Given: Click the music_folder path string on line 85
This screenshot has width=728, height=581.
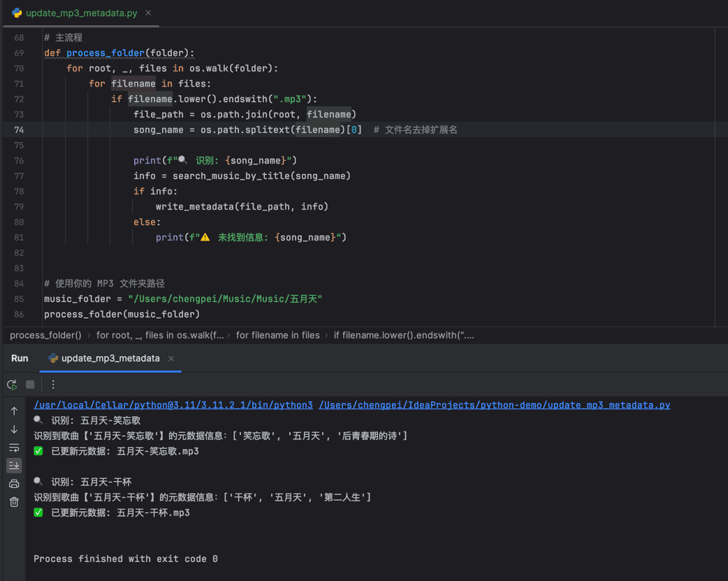Looking at the screenshot, I should [x=225, y=299].
